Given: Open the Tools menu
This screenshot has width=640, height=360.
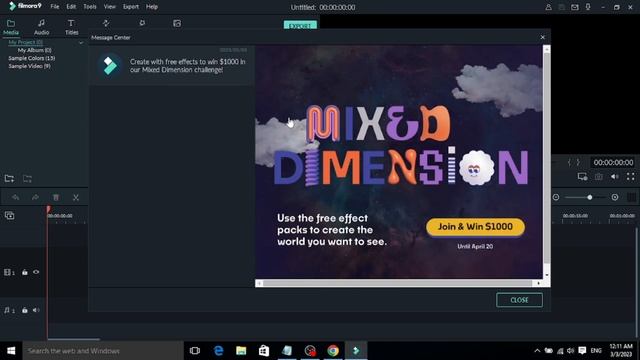Looking at the screenshot, I should (x=90, y=7).
